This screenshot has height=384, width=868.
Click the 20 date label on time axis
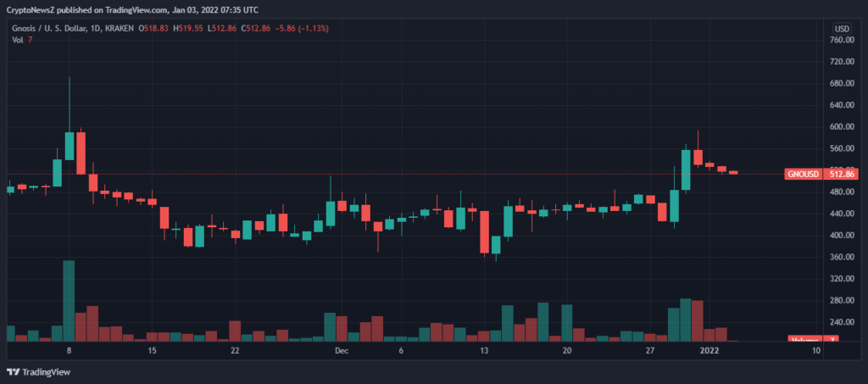(x=566, y=351)
